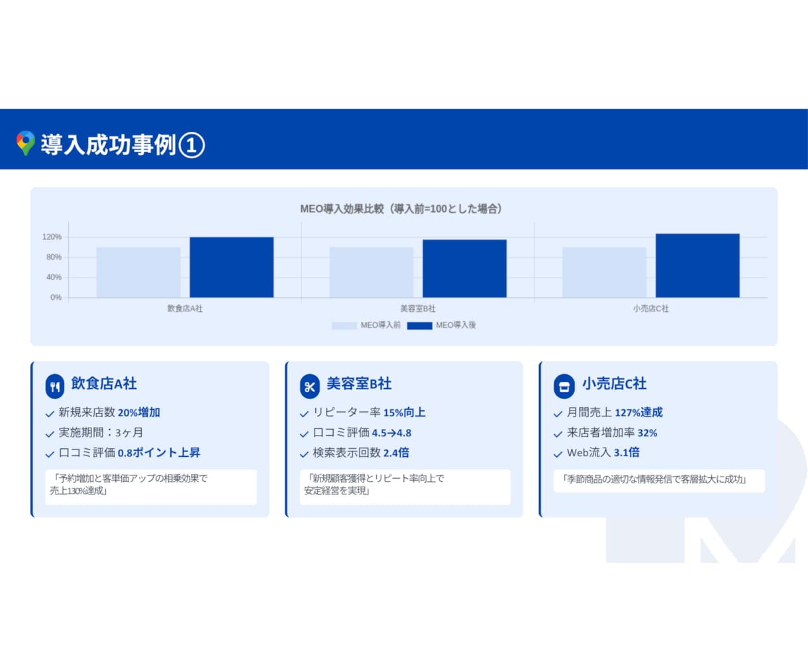Click the checkmark beside 口コミ評価 4.5→4.8
Image resolution: width=808 pixels, height=672 pixels.
[x=304, y=434]
